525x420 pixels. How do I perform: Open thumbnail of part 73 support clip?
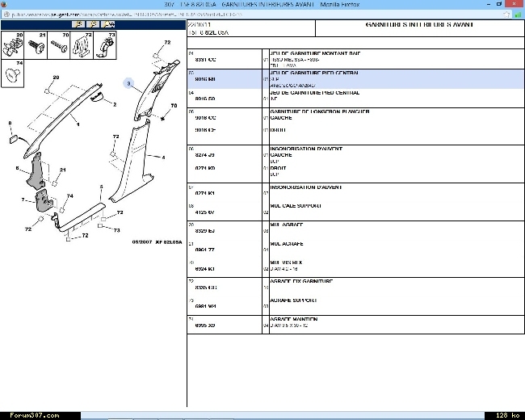pyautogui.click(x=105, y=45)
